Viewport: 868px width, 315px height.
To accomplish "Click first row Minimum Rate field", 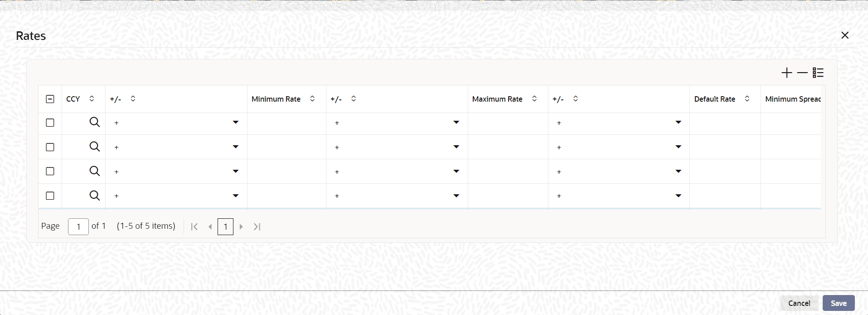I will (x=286, y=123).
